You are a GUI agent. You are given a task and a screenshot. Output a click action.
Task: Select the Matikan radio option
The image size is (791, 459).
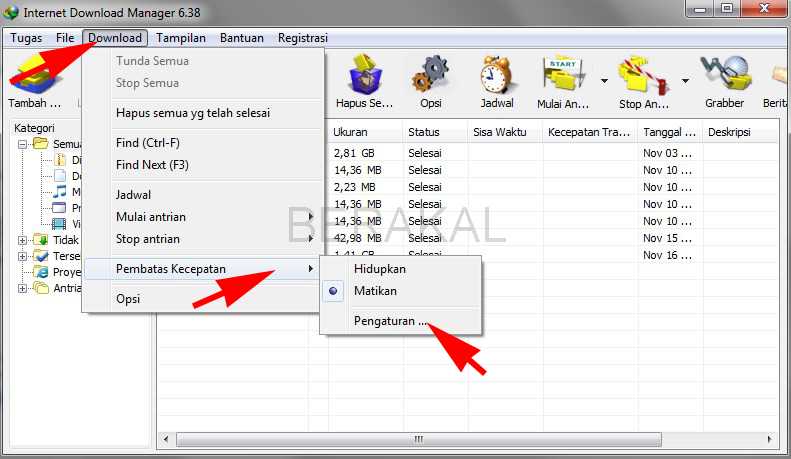click(375, 291)
